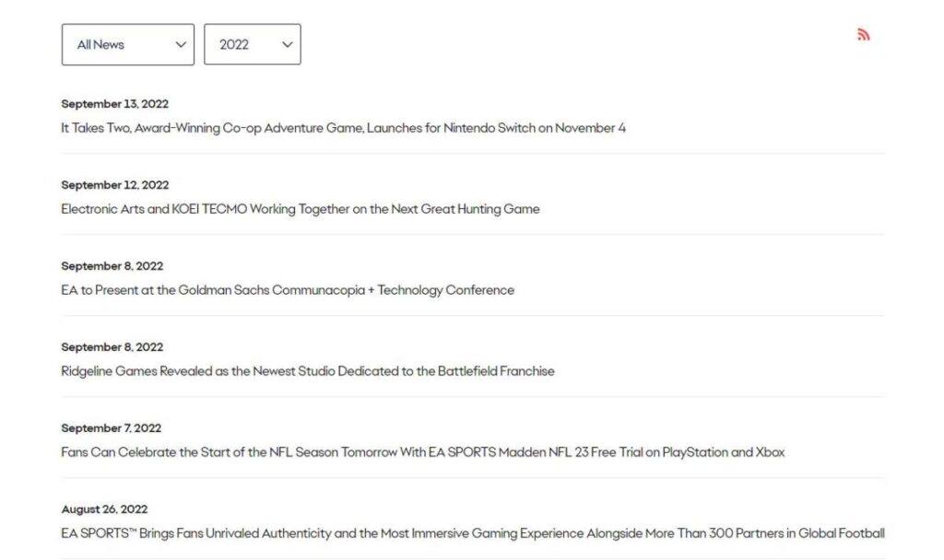This screenshot has width=944, height=560.
Task: Select the date above the Ridgeline Games headline
Action: (112, 347)
